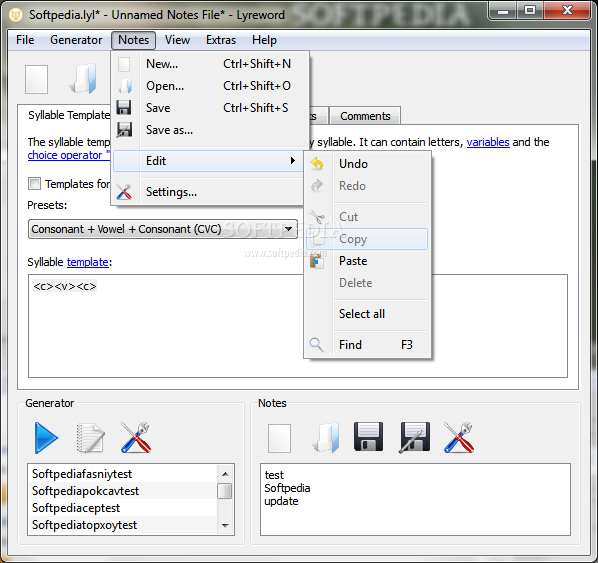Image resolution: width=598 pixels, height=563 pixels.
Task: Open Generator settings tools icon
Action: [136, 438]
